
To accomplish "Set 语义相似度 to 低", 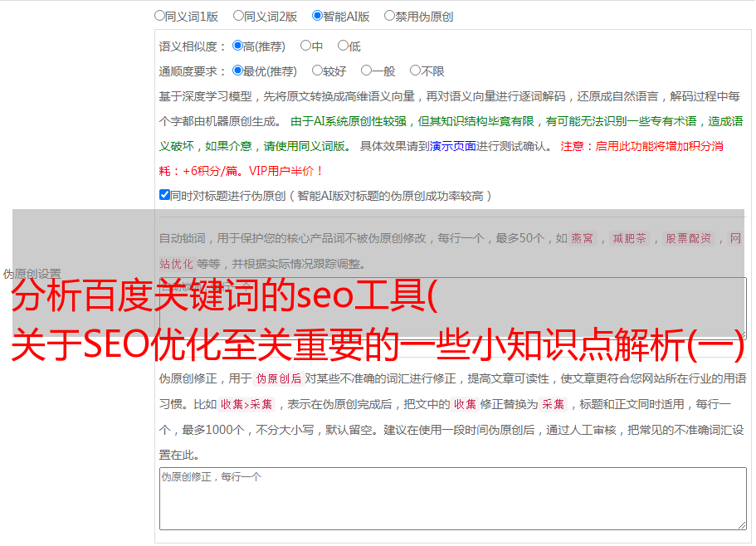I will tap(343, 46).
